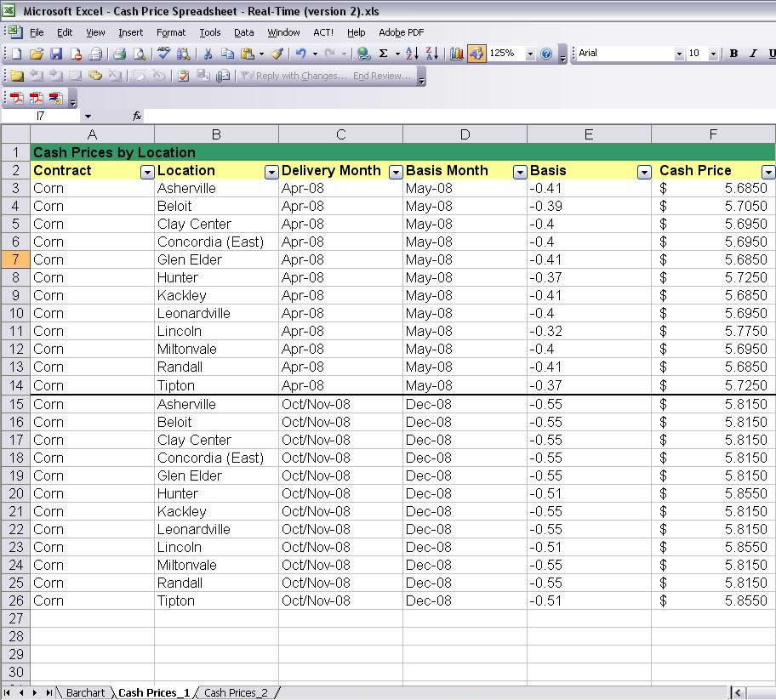Click the Undo arrow icon

pyautogui.click(x=300, y=54)
